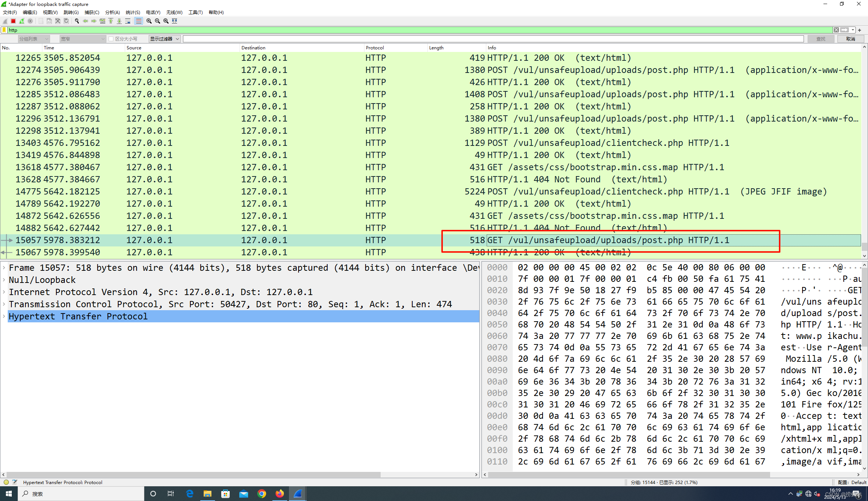Sort packets by Time column header
This screenshot has height=501, width=868.
84,48
